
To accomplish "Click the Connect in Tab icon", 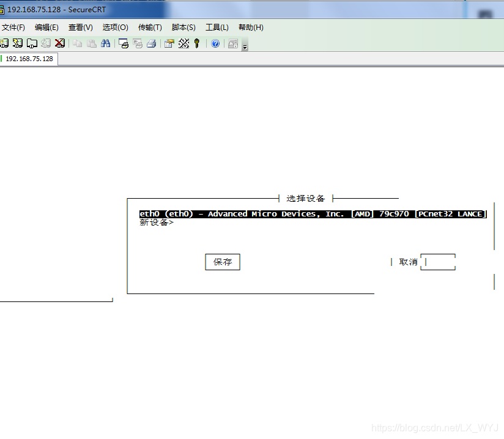I will pos(32,43).
